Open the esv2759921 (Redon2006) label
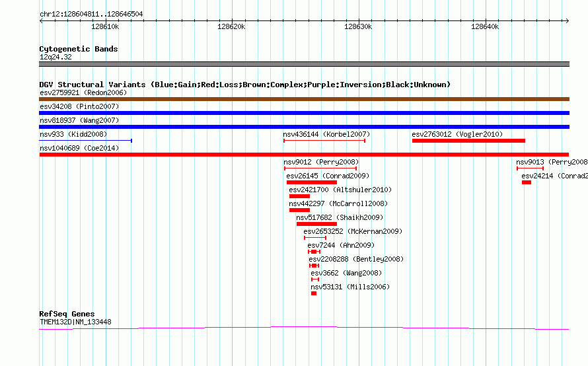The height and width of the screenshot is (366, 588). 83,92
